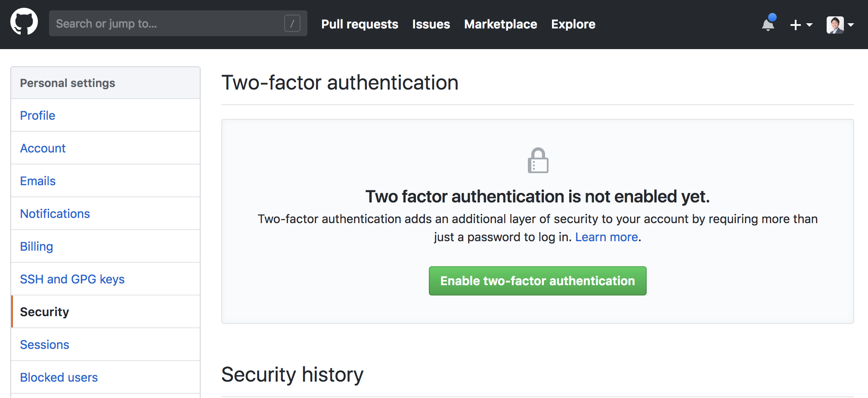This screenshot has height=398, width=868.
Task: Go to Billing settings
Action: tap(36, 246)
